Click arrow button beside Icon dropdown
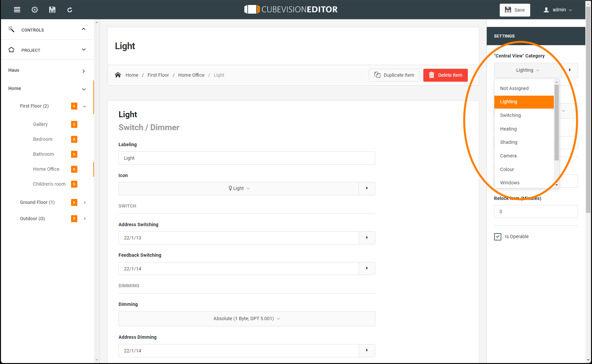 pos(367,188)
